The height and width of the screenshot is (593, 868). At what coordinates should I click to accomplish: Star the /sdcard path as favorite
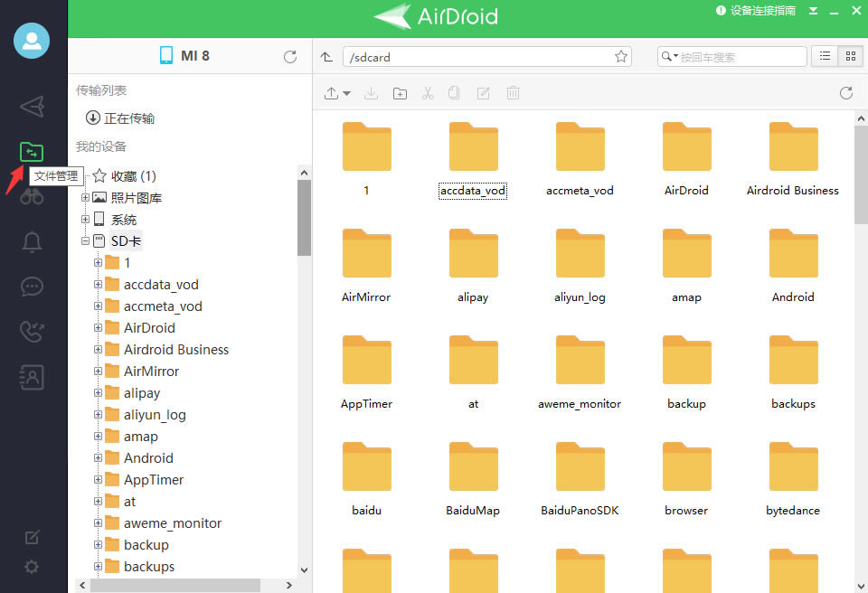(x=621, y=56)
